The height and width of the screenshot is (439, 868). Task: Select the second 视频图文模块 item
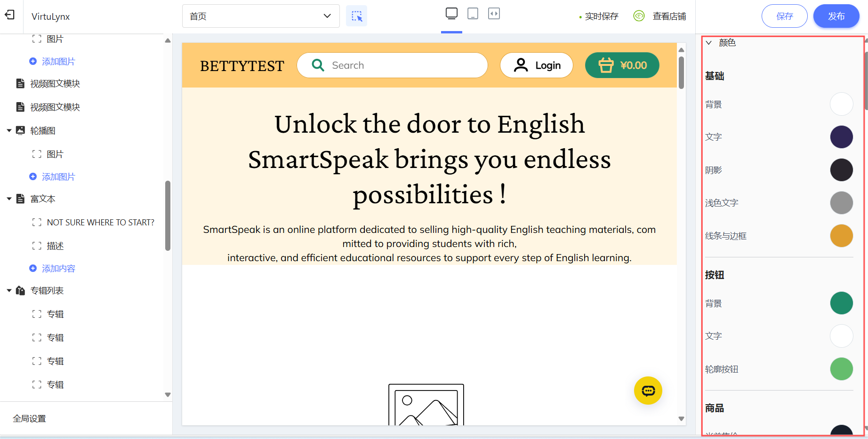(55, 107)
